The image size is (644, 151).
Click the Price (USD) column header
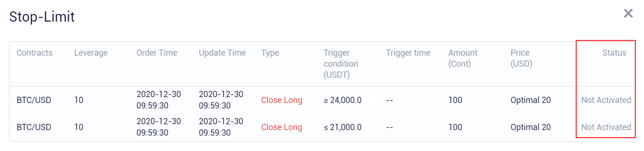pyautogui.click(x=521, y=58)
